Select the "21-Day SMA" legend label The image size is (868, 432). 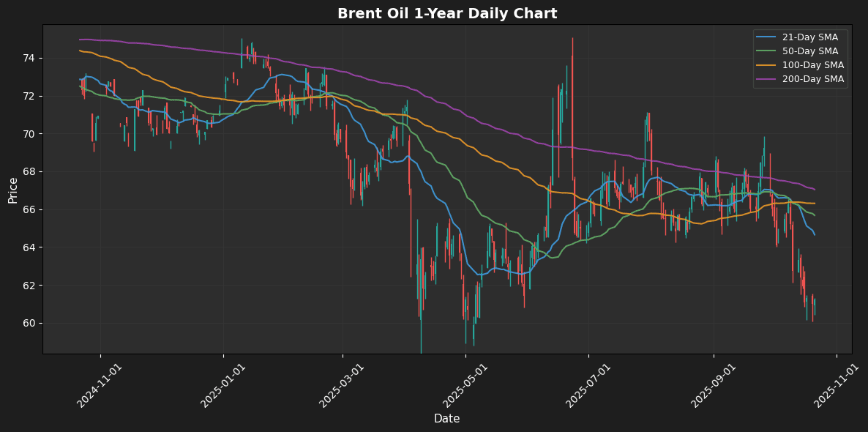[811, 37]
